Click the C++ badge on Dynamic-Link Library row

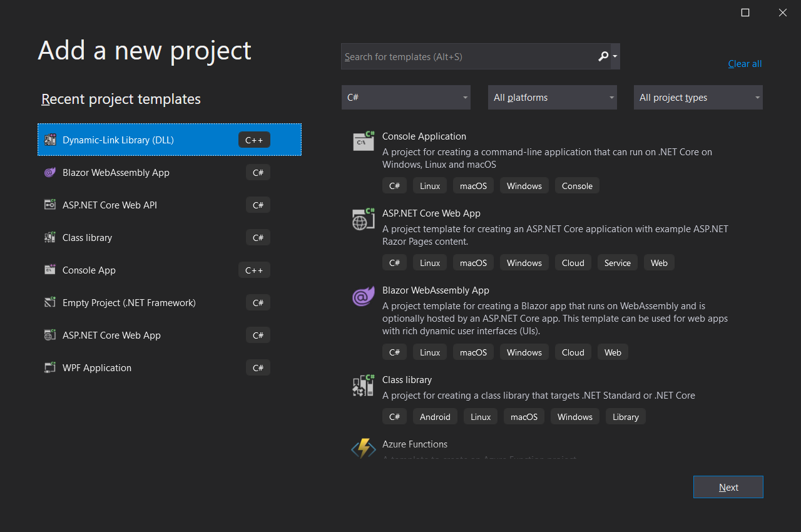click(x=254, y=140)
